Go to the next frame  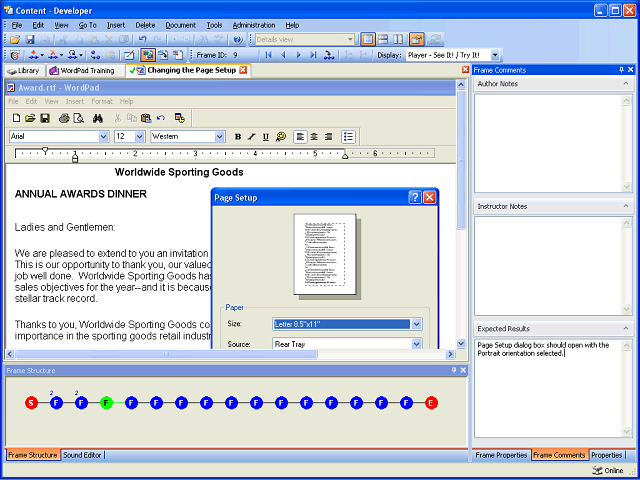(298, 55)
